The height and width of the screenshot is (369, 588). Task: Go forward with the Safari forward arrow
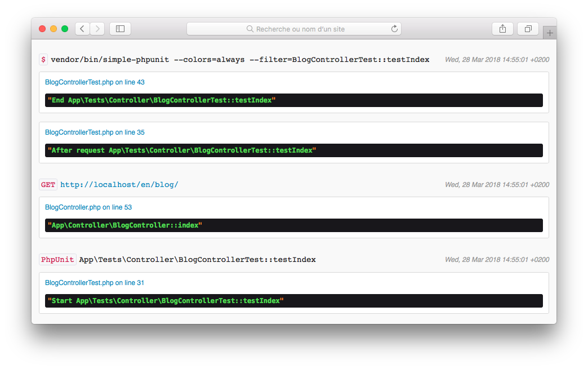pyautogui.click(x=97, y=29)
